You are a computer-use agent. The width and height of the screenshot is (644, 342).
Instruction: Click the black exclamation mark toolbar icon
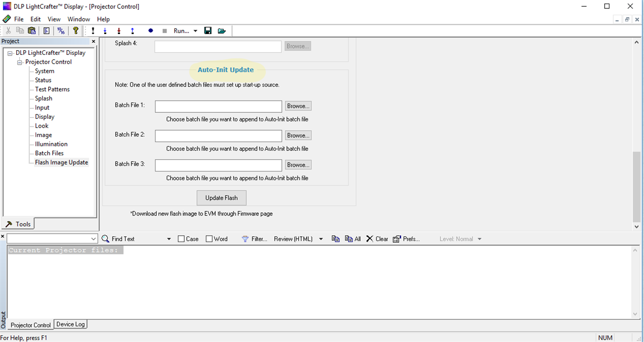[x=93, y=31]
